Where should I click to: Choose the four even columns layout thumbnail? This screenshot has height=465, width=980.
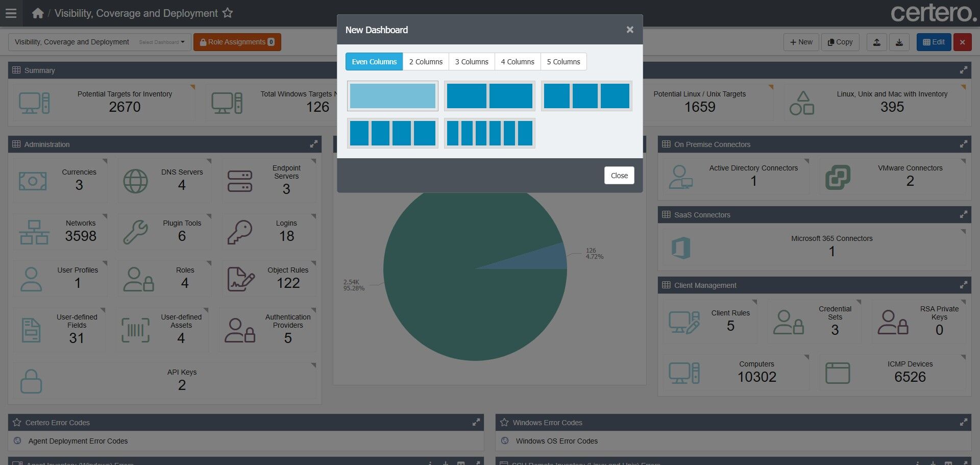point(393,133)
